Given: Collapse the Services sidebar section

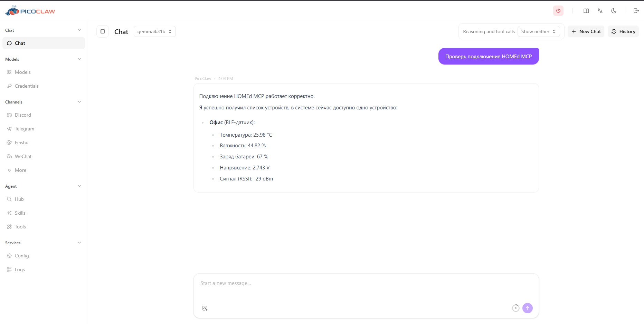Looking at the screenshot, I should pos(79,243).
